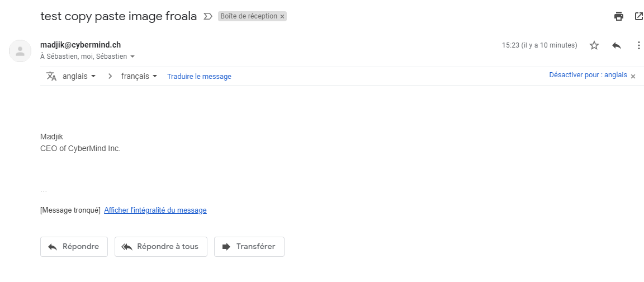Screen dimensions: 644x282
Task: Toggle the importance marker next to subject
Action: tap(208, 16)
